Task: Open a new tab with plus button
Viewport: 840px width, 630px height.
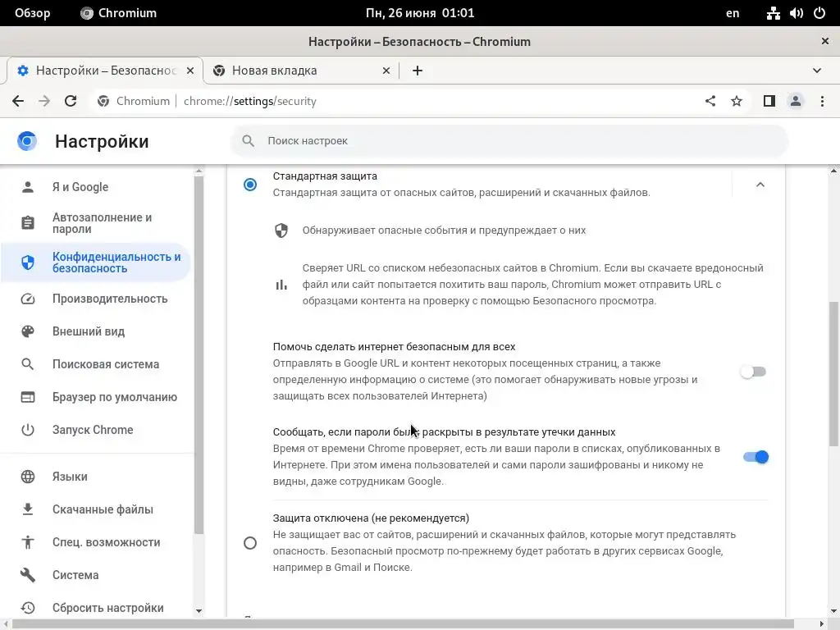Action: pos(418,71)
